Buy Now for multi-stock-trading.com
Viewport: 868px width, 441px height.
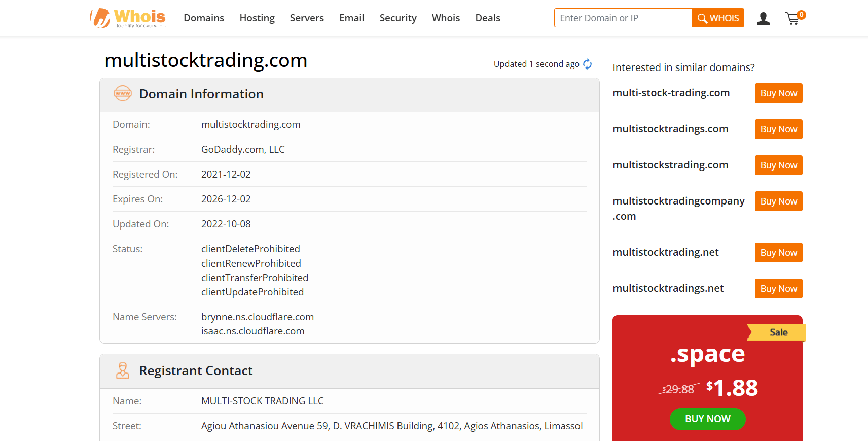[778, 93]
